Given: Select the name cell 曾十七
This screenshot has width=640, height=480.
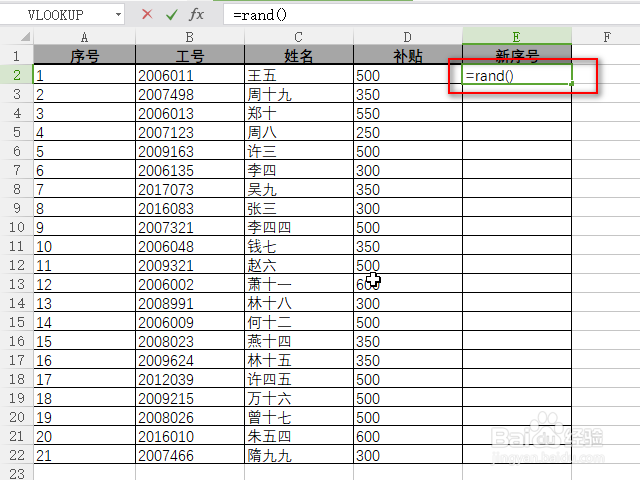Looking at the screenshot, I should tap(299, 417).
